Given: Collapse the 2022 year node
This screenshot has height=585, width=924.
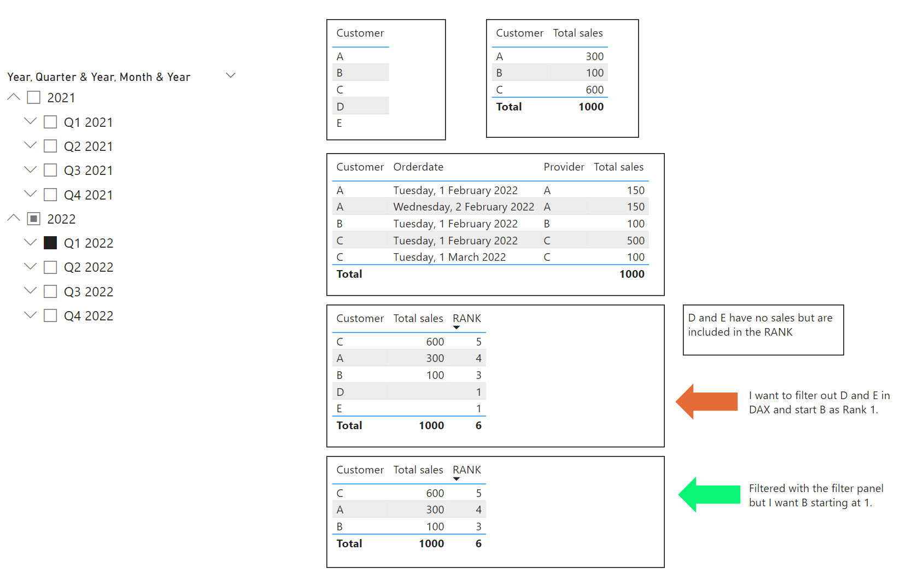Looking at the screenshot, I should [14, 218].
